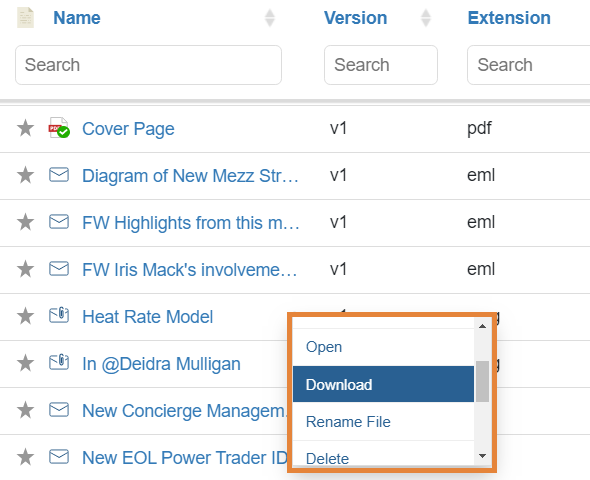Open the Heat Rate Model file link

click(x=148, y=317)
